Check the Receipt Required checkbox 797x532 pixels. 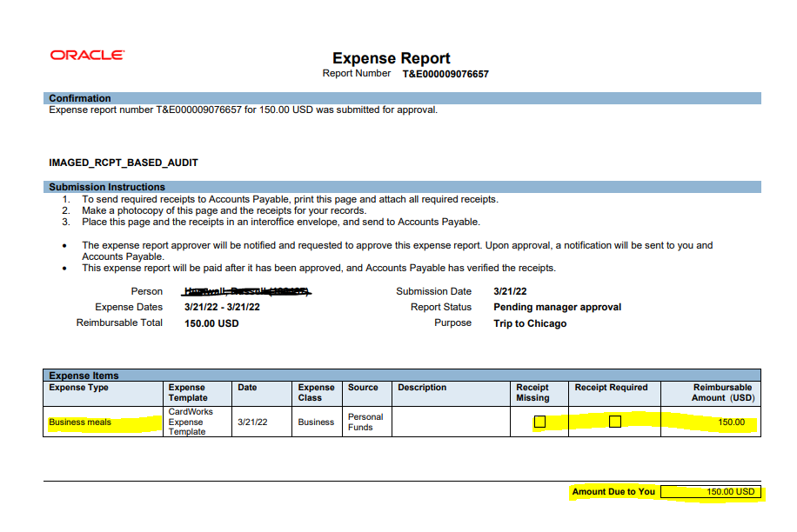615,420
